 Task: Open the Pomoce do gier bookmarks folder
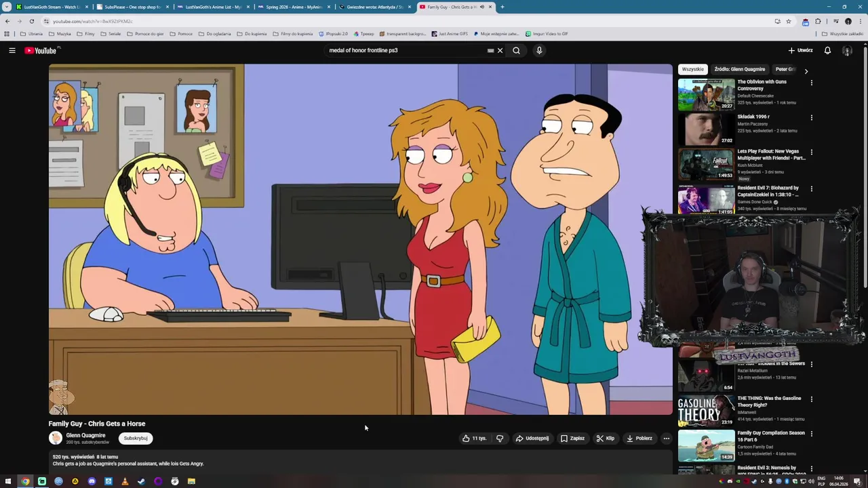coord(145,33)
